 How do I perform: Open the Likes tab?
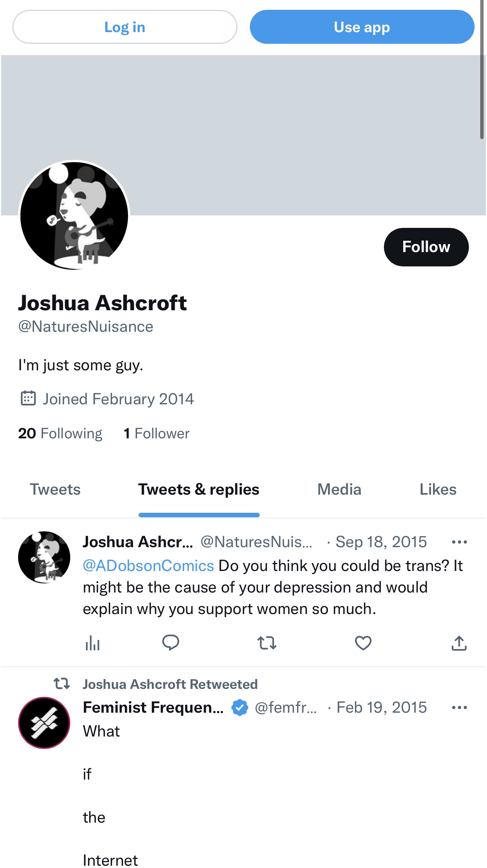pyautogui.click(x=438, y=489)
